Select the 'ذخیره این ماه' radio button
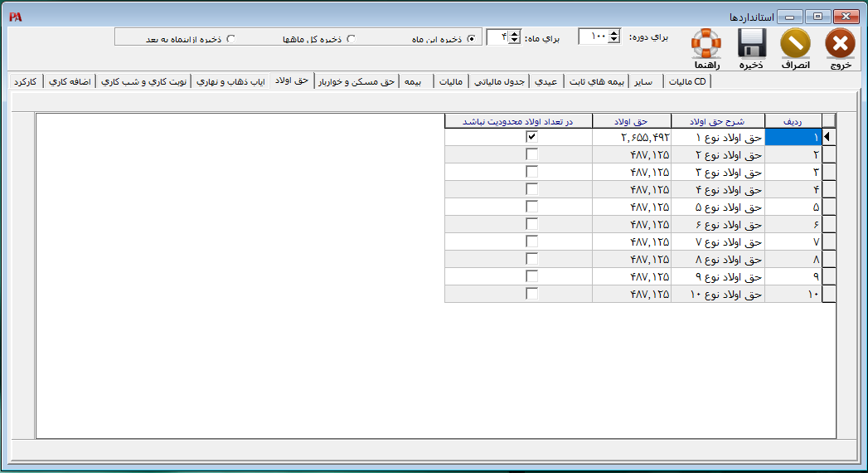The height and width of the screenshot is (473, 868). [x=472, y=38]
